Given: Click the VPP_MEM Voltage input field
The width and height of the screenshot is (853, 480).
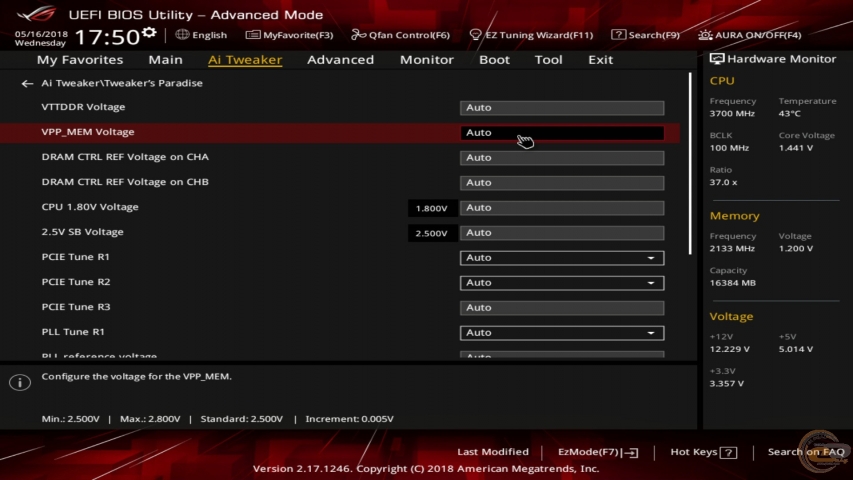Looking at the screenshot, I should (x=562, y=133).
